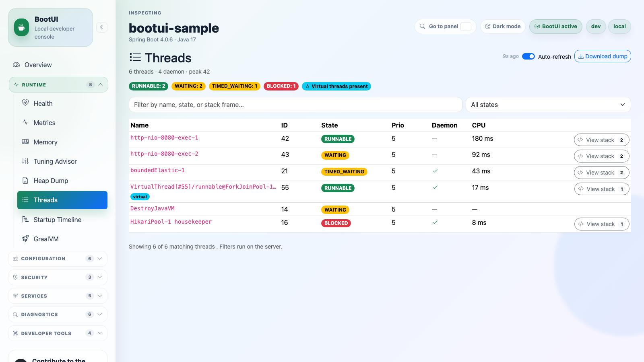The image size is (644, 362).
Task: Click the GraalVM rocket icon
Action: (25, 239)
